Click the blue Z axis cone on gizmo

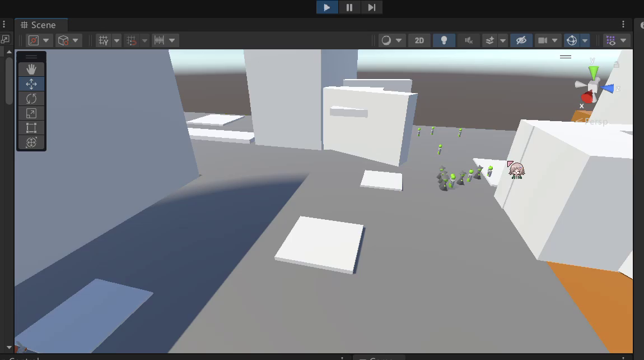(x=608, y=88)
